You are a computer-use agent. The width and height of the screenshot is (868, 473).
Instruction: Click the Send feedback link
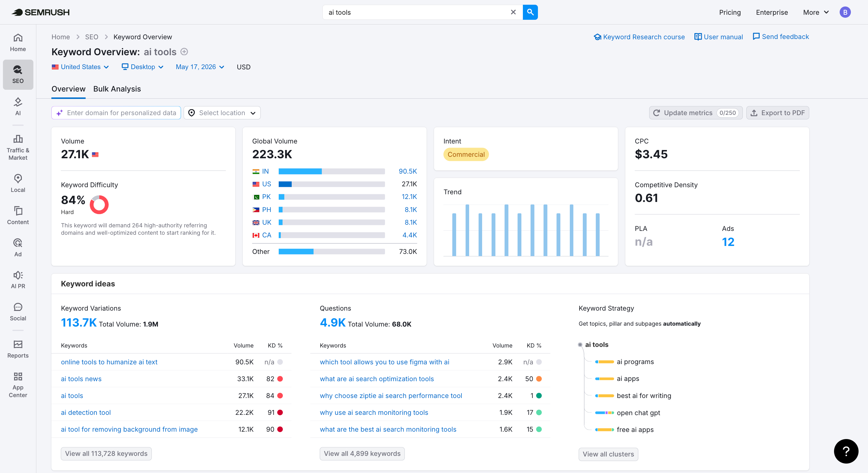point(781,37)
